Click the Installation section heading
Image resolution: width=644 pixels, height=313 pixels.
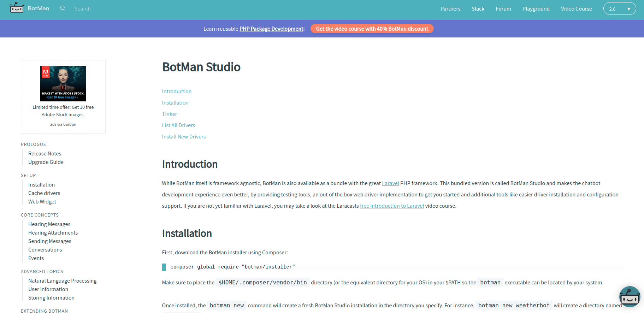187,234
